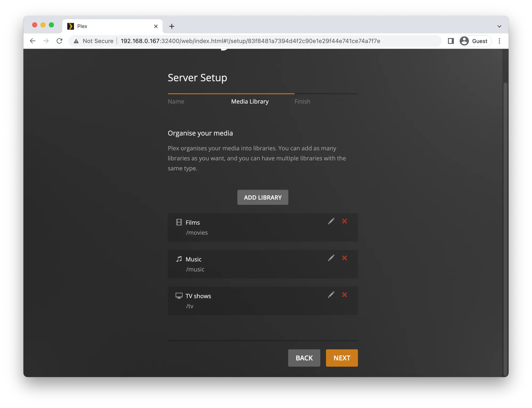Remove the TV shows library red X
Screen dimensions: 532x408
coord(344,295)
